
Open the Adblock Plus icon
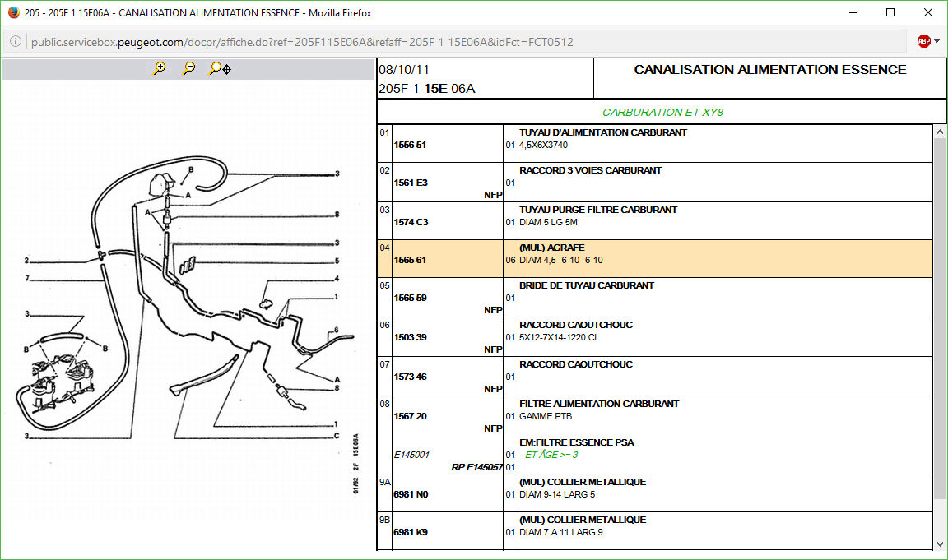tap(923, 41)
